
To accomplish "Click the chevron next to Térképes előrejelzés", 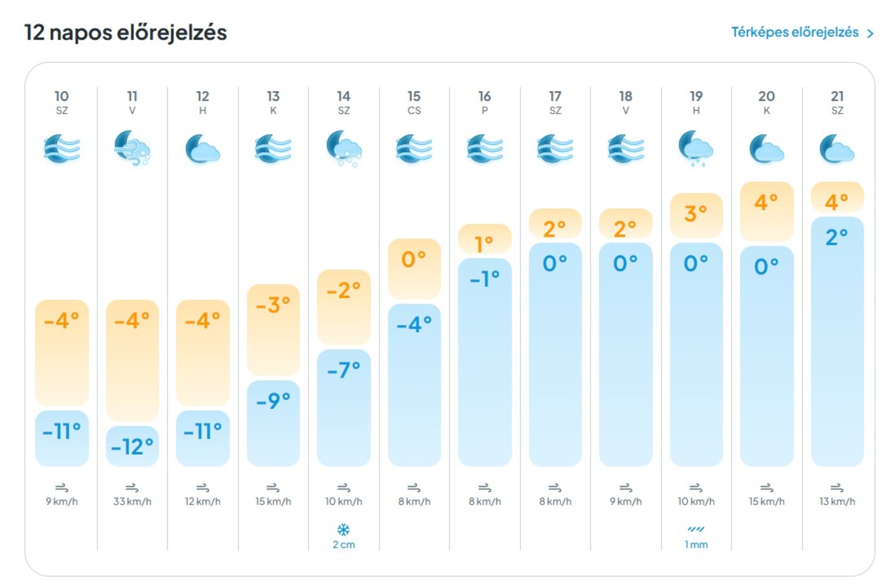I will (x=870, y=34).
